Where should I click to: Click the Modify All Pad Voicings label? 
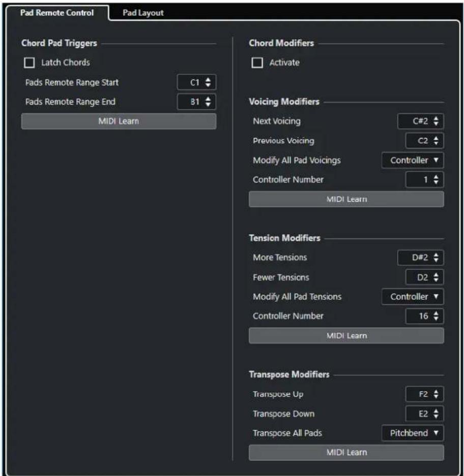coord(297,160)
